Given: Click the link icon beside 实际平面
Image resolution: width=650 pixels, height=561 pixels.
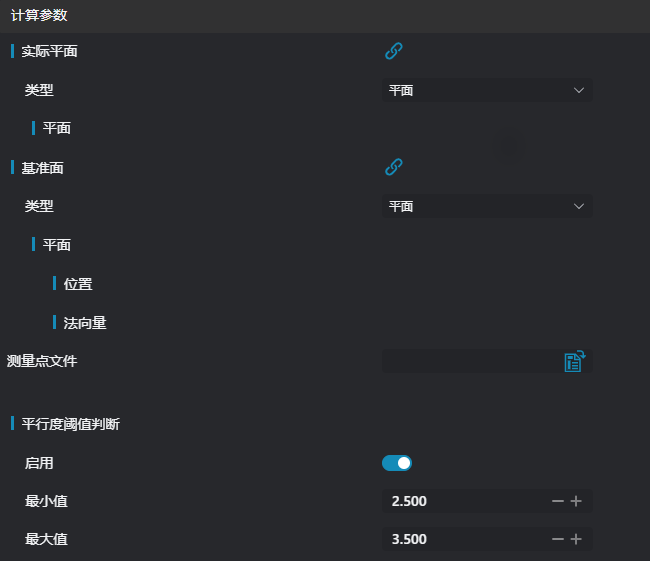Looking at the screenshot, I should click(x=394, y=51).
